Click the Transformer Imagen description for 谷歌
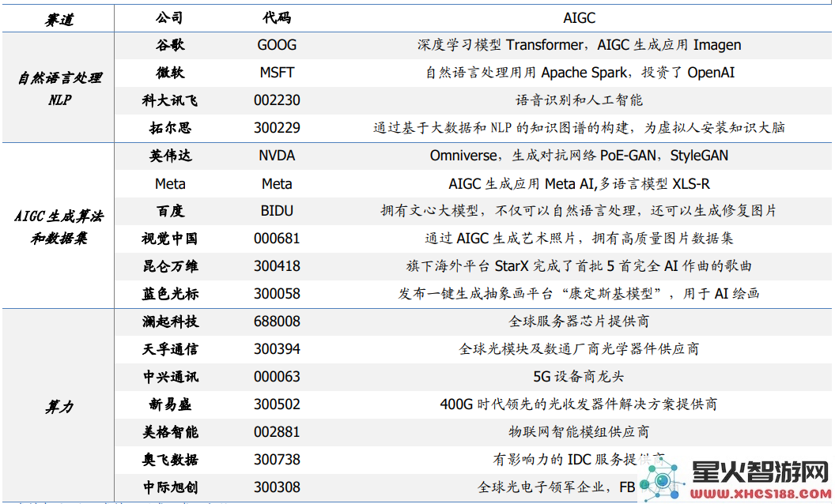The width and height of the screenshot is (835, 504). 579,45
